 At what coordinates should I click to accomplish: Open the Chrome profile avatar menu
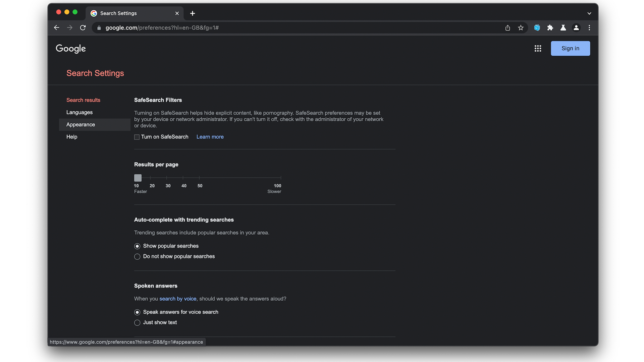click(576, 28)
